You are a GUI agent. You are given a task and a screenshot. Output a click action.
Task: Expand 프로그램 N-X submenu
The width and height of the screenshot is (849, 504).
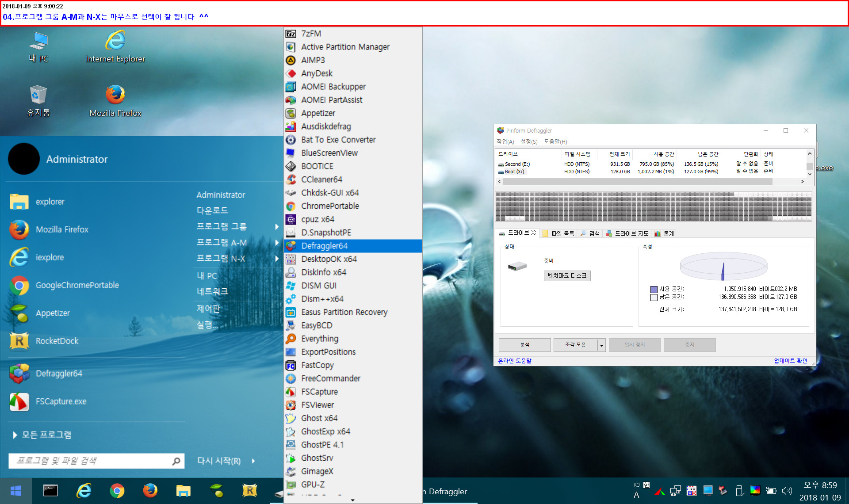(238, 259)
